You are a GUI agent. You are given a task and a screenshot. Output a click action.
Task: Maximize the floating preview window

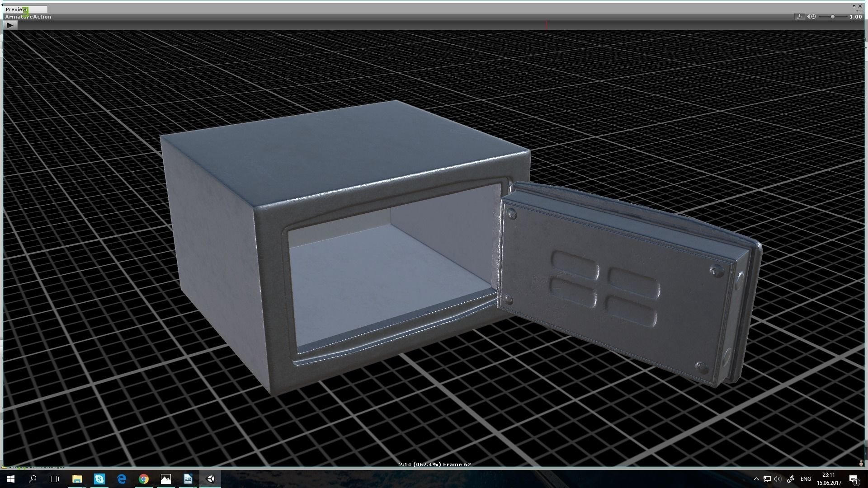pyautogui.click(x=854, y=6)
